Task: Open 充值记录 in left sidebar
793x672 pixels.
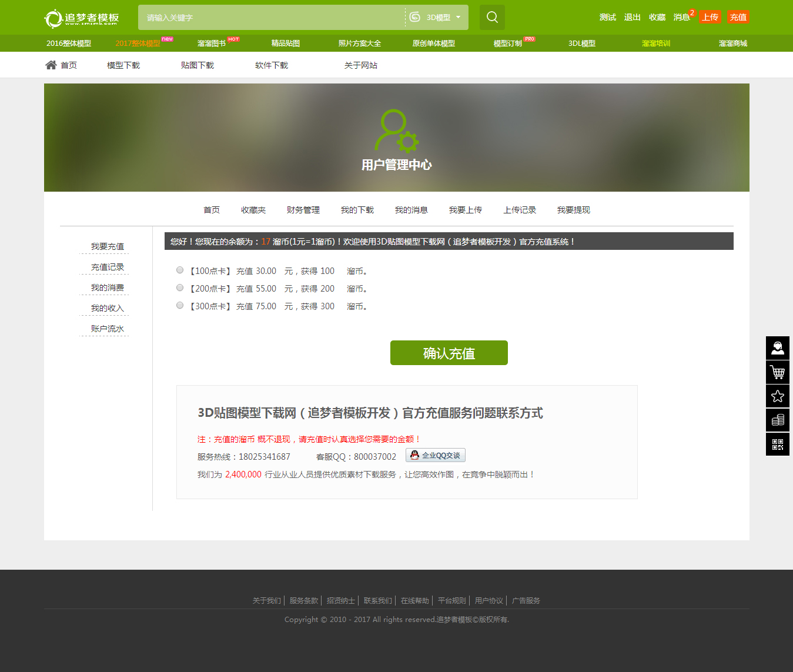Action: point(107,267)
